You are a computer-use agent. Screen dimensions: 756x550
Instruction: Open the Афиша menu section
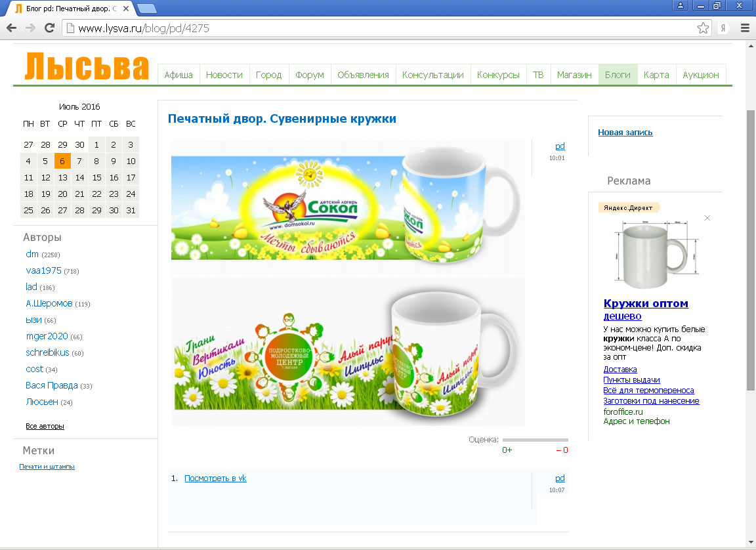(x=178, y=75)
